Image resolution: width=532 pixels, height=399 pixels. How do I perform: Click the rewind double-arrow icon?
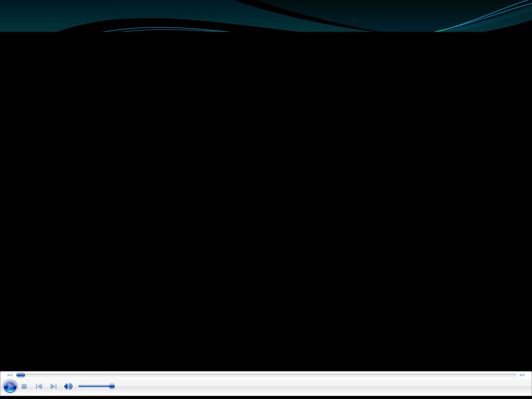(x=10, y=375)
